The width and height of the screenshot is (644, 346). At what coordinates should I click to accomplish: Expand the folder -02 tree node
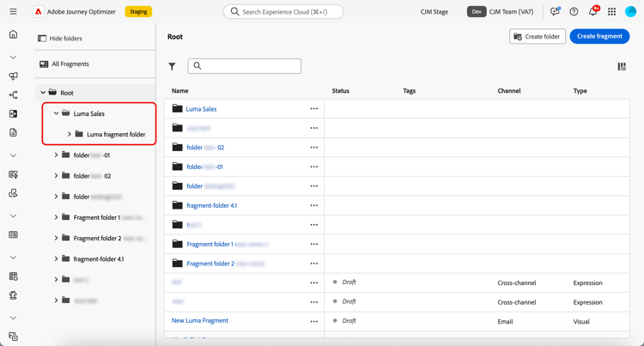coord(57,176)
